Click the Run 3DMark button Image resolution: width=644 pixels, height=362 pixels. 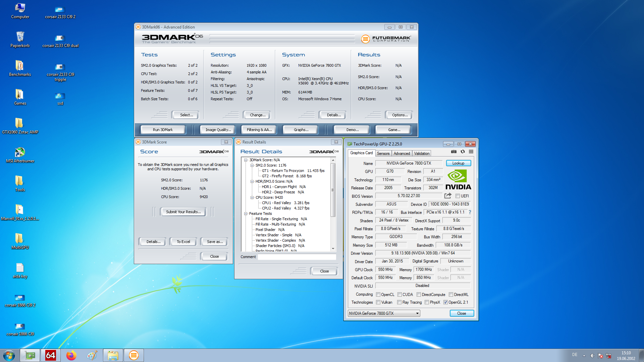(x=163, y=130)
